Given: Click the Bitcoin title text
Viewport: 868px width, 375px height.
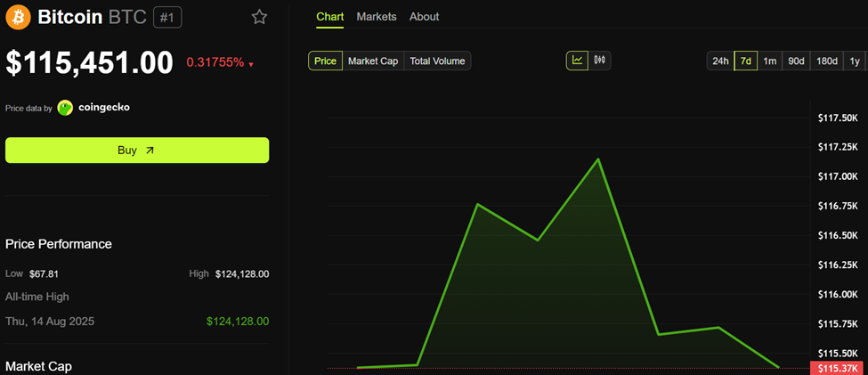Looking at the screenshot, I should [x=70, y=17].
